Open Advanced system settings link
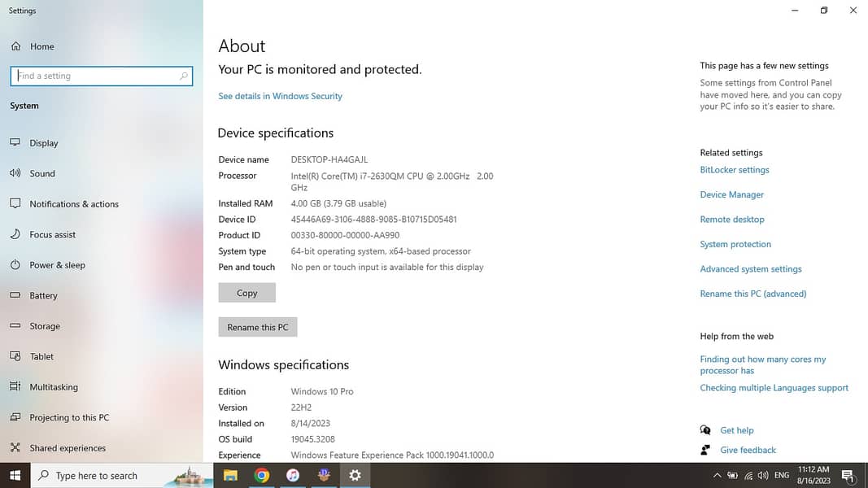The image size is (868, 488). tap(750, 269)
